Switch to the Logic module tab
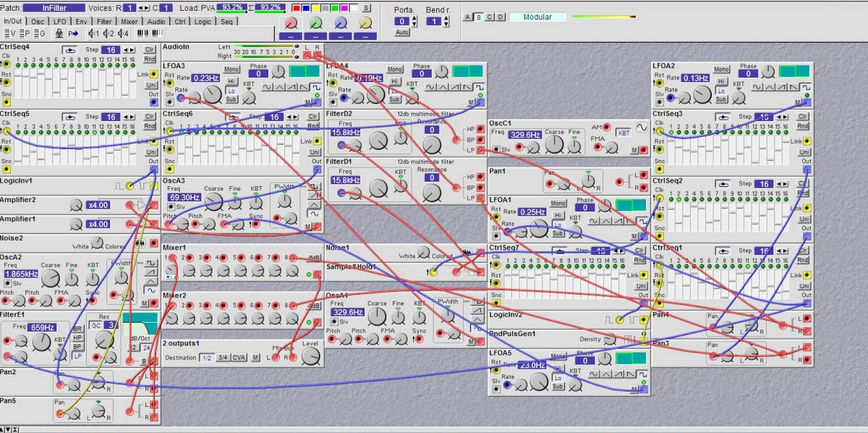868x433 pixels. click(x=203, y=21)
